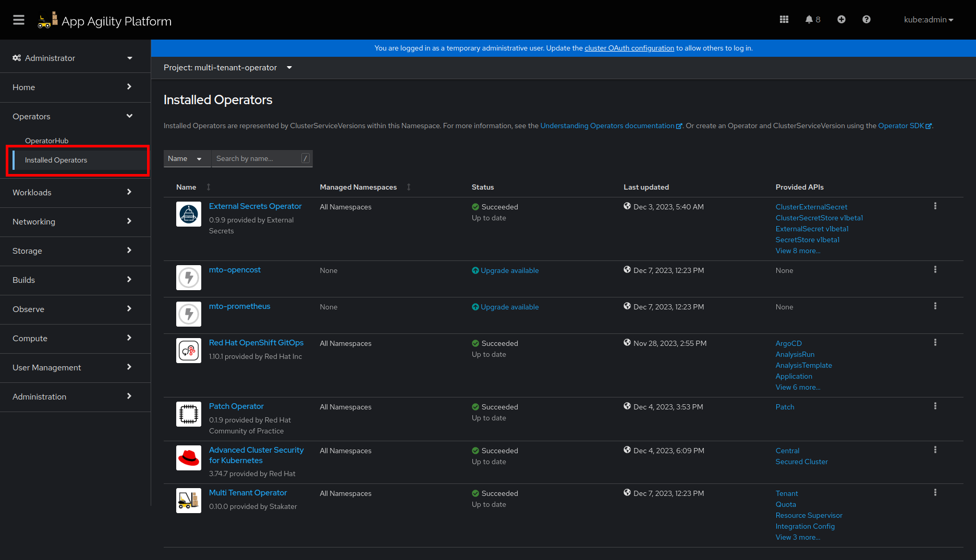
Task: Expand the Observe navigation section
Action: [x=73, y=309]
